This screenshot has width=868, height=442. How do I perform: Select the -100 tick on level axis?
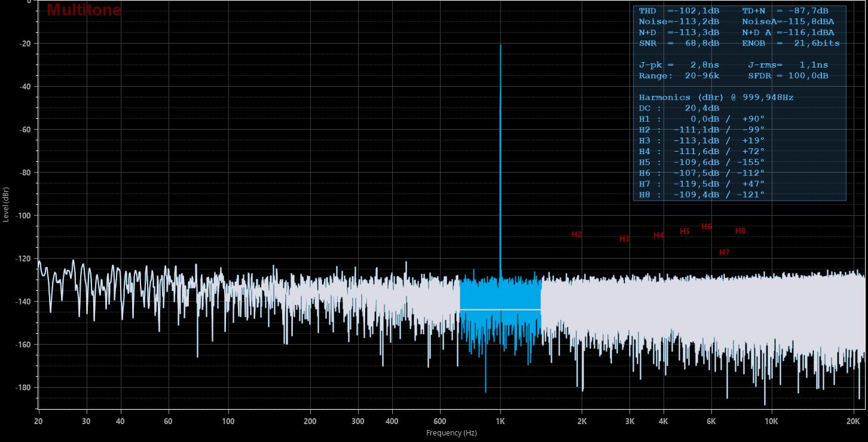(23, 216)
